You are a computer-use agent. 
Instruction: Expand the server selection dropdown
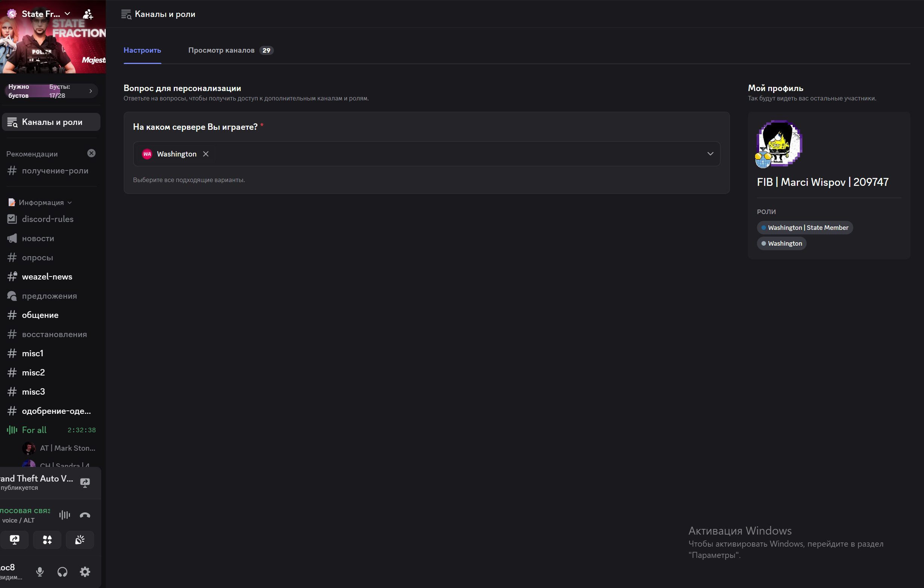click(710, 154)
